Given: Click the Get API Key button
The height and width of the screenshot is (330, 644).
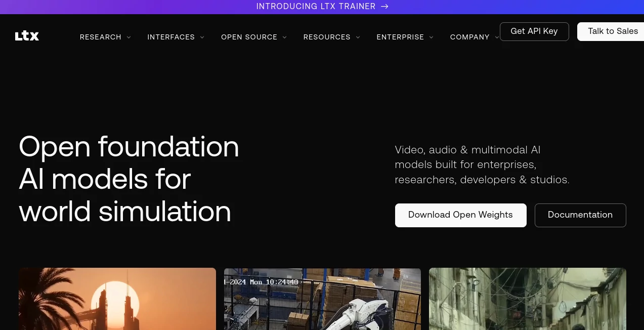Looking at the screenshot, I should 534,31.
